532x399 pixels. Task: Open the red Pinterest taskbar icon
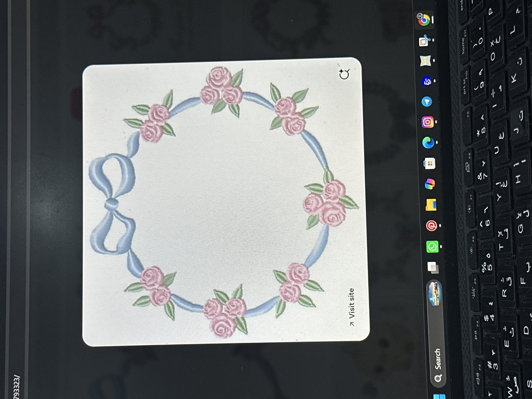431,226
